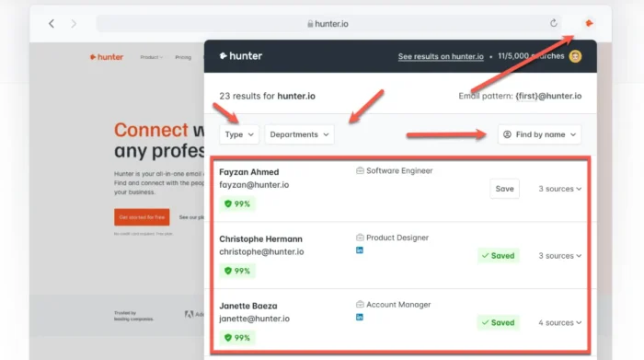Click the Product Designer job title
The height and width of the screenshot is (360, 644).
point(397,238)
